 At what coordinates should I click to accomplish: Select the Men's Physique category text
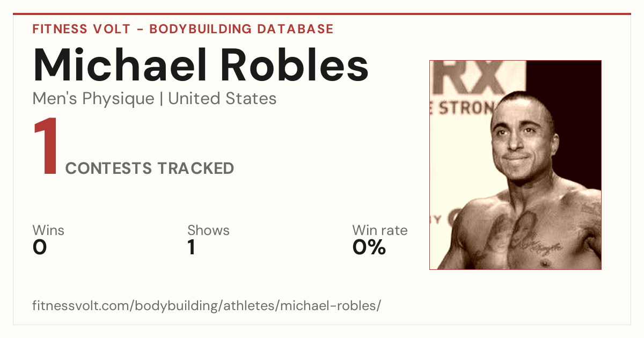[93, 99]
